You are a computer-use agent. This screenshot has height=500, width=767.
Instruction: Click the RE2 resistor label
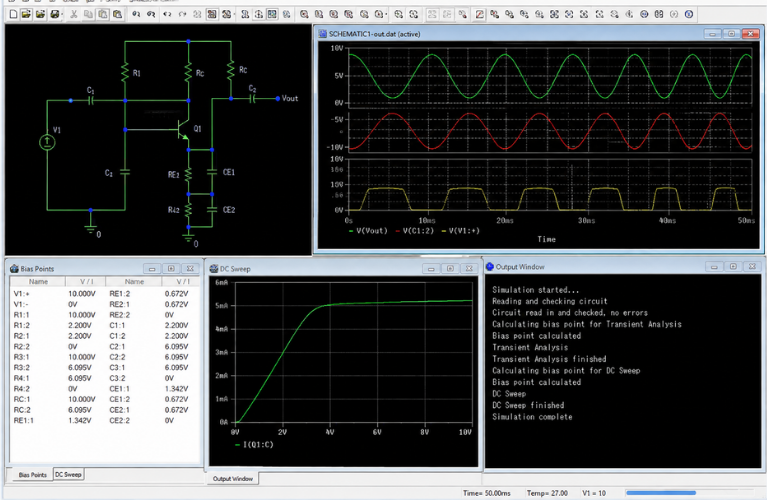point(173,175)
